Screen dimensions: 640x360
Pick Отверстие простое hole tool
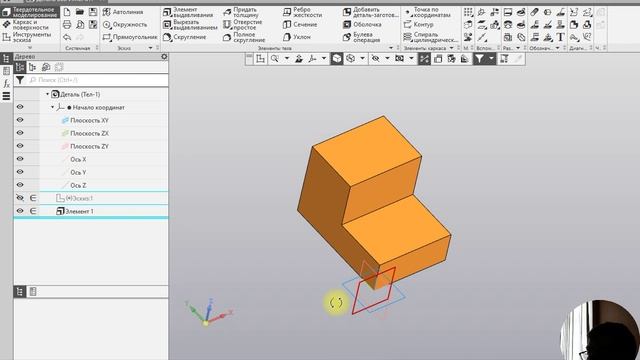242,25
